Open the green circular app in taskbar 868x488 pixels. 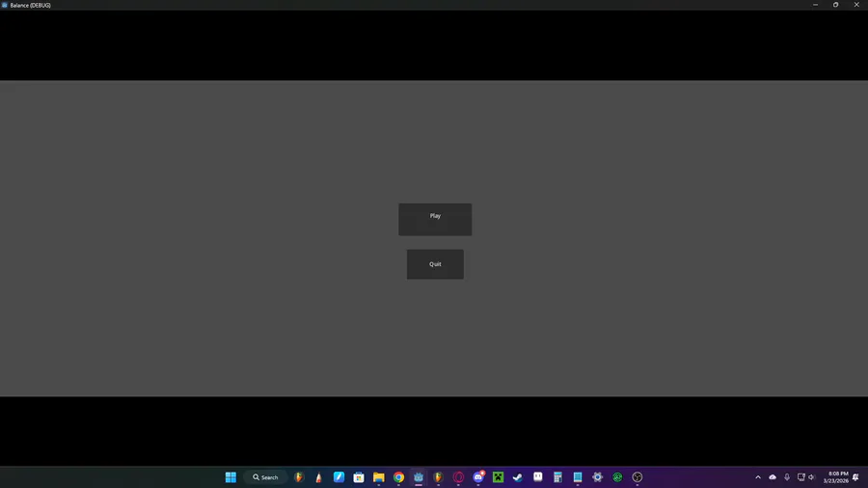click(617, 477)
